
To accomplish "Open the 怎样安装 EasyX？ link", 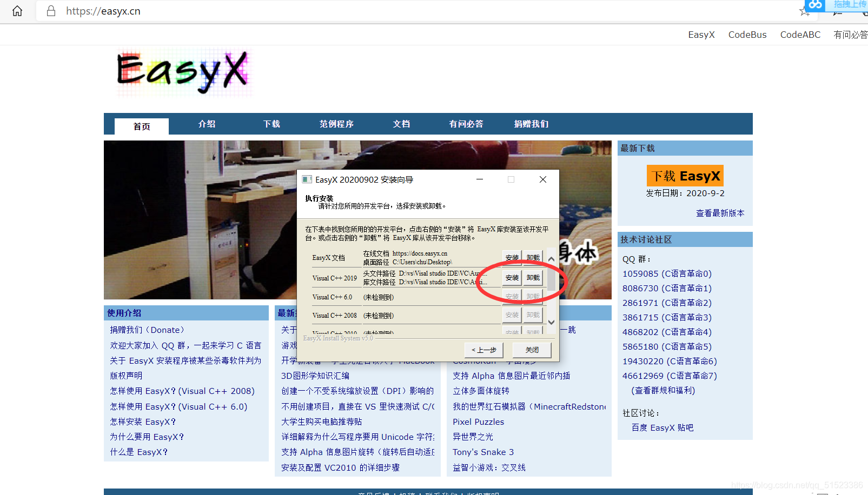I will pyautogui.click(x=143, y=422).
